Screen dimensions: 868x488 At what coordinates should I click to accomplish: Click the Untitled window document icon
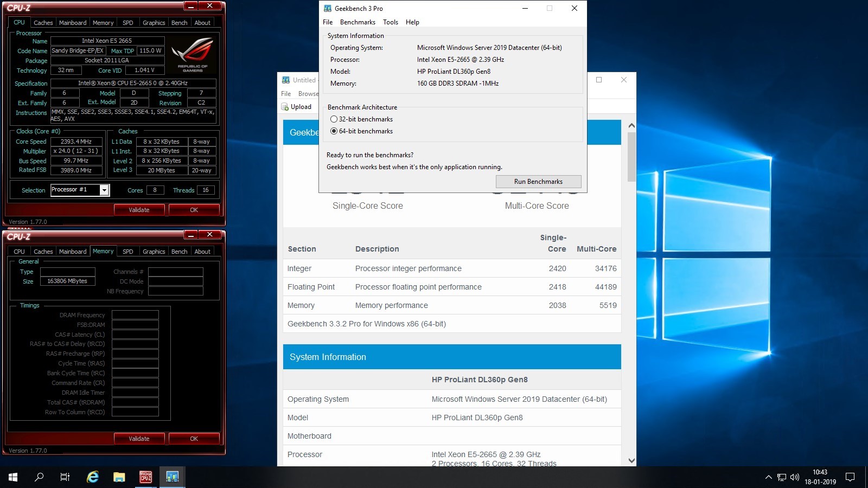coord(286,80)
